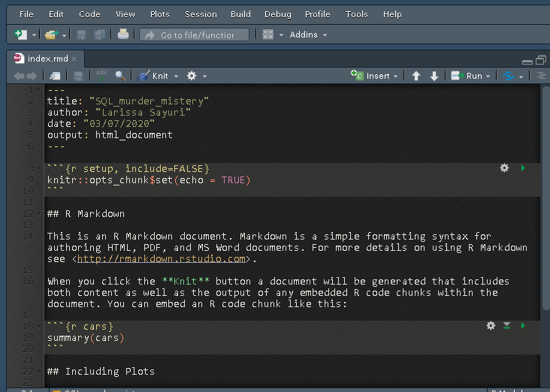550x392 pixels.
Task: Click the rmarkdown.rstudio.com link
Action: tap(162, 259)
